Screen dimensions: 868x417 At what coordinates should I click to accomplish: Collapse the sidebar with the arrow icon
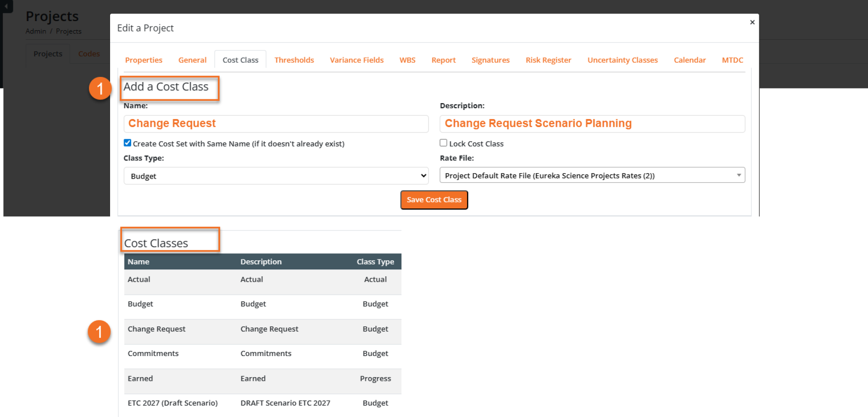[x=6, y=6]
